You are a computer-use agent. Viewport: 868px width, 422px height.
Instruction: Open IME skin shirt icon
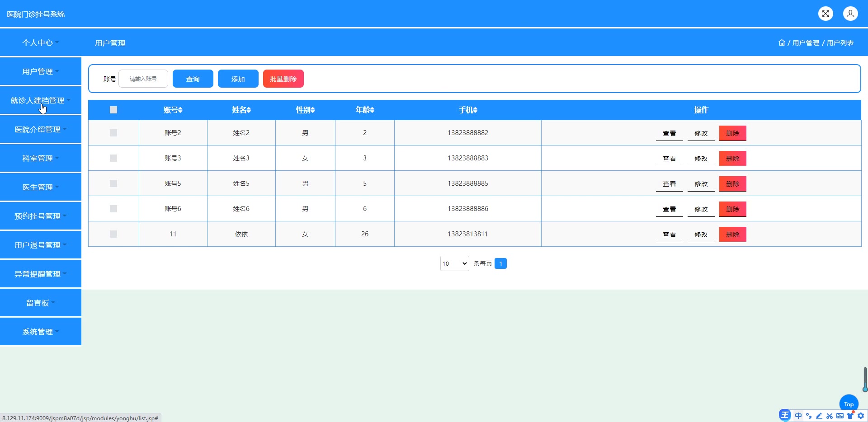850,415
